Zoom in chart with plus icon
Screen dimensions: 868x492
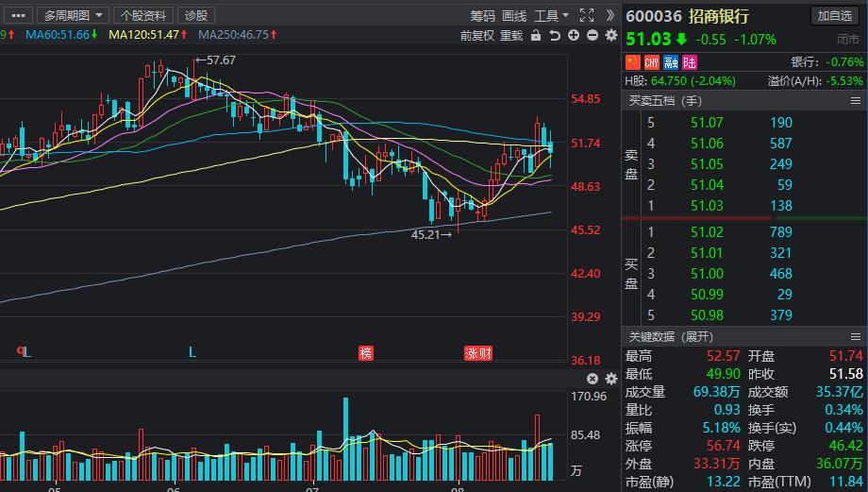pyautogui.click(x=574, y=36)
